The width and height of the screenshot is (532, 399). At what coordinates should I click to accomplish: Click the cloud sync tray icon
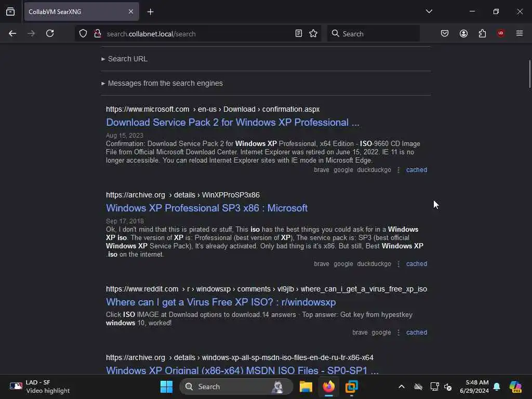pos(418,387)
